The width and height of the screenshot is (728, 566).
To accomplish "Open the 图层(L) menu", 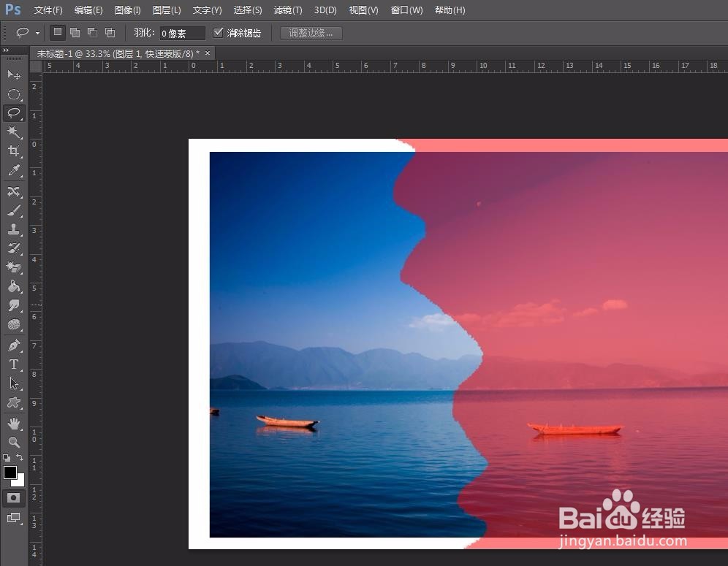I will [x=167, y=9].
